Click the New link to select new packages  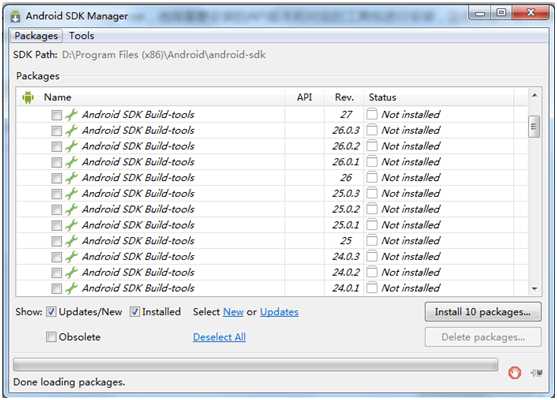click(x=233, y=312)
